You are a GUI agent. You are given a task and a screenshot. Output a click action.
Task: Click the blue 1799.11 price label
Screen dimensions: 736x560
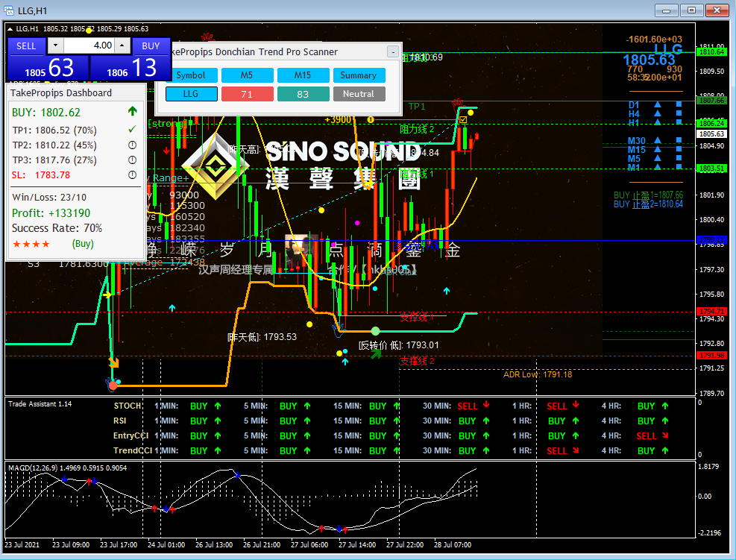[x=711, y=240]
